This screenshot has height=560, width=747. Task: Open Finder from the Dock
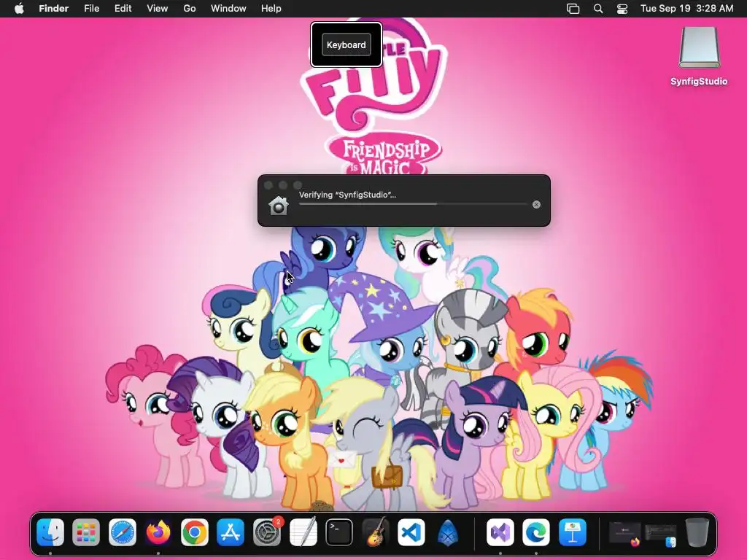(50, 532)
